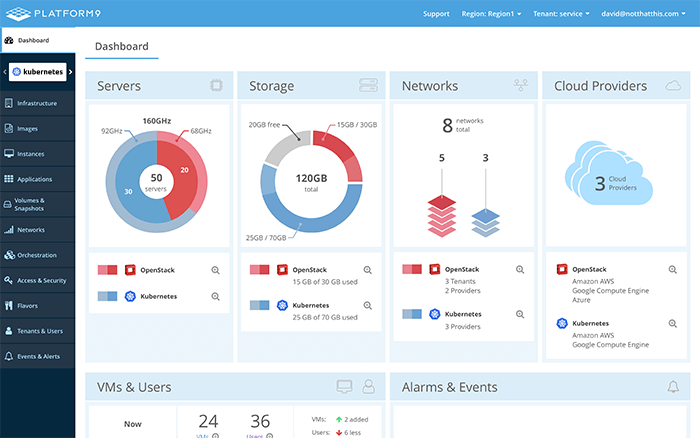Click the Platform9 logo
The width and height of the screenshot is (700, 438).
[53, 13]
